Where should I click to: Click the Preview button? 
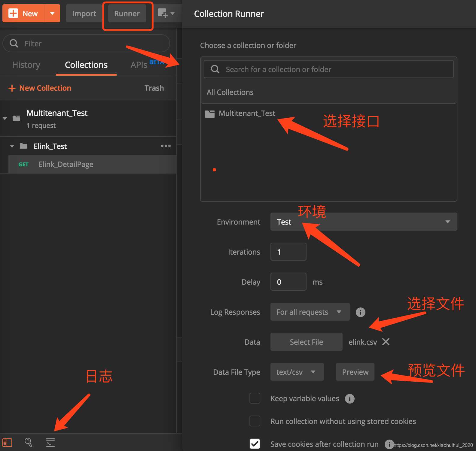355,372
